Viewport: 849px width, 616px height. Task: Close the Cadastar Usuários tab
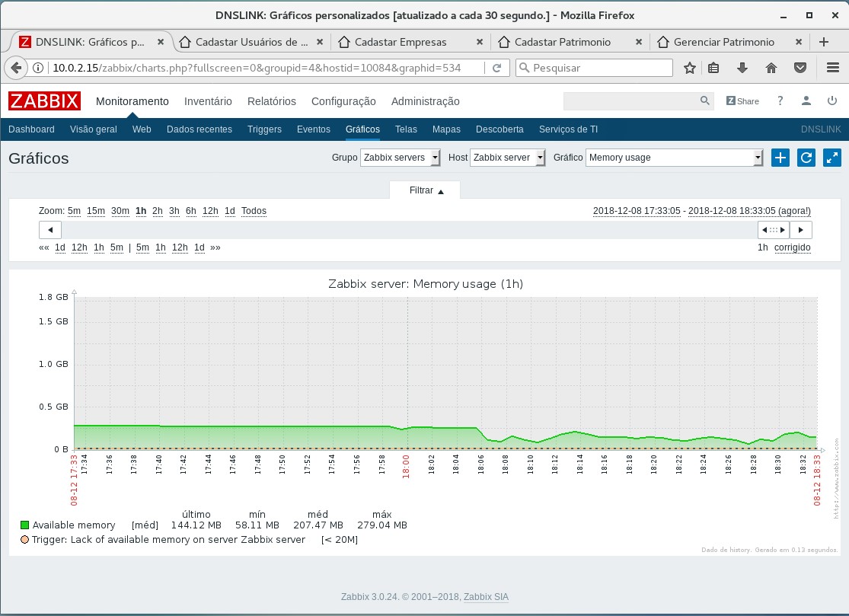320,42
